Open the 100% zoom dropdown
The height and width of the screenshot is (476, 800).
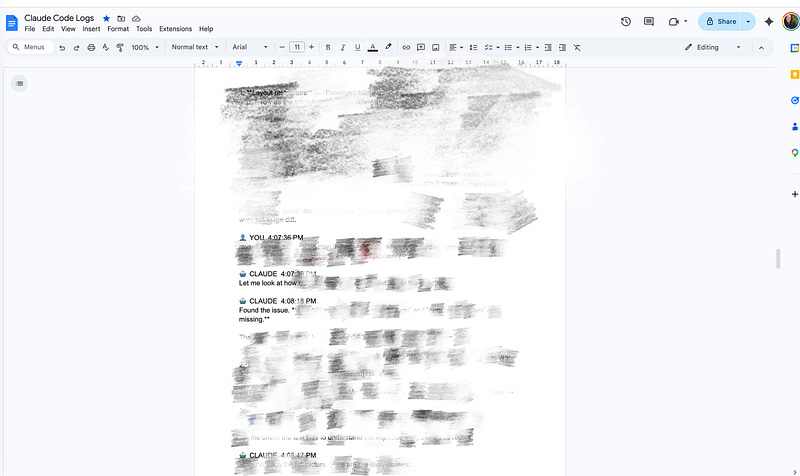[145, 47]
